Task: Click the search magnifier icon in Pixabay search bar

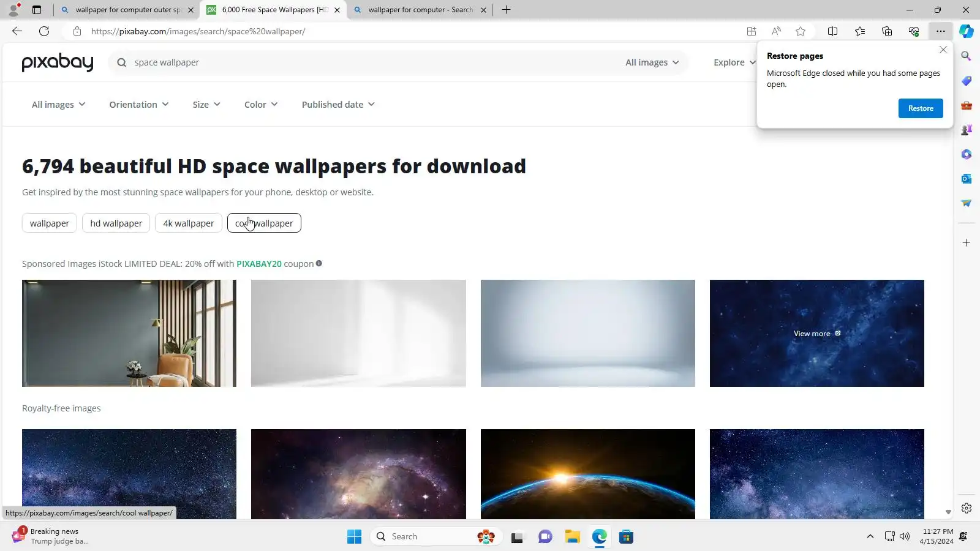Action: point(122,62)
